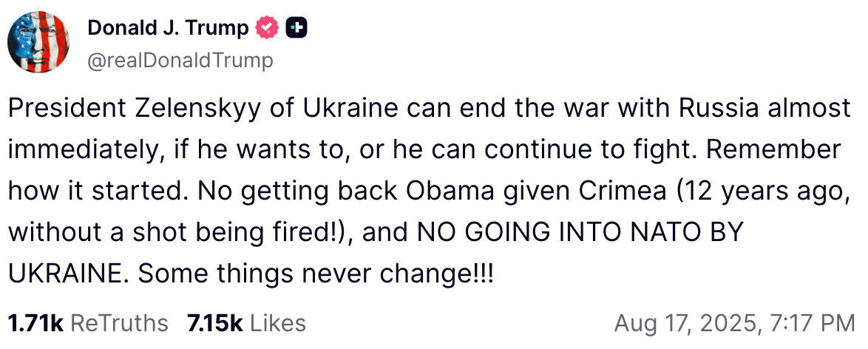Image resolution: width=868 pixels, height=349 pixels.
Task: Open the Donald J. Trump display name
Action: (168, 29)
